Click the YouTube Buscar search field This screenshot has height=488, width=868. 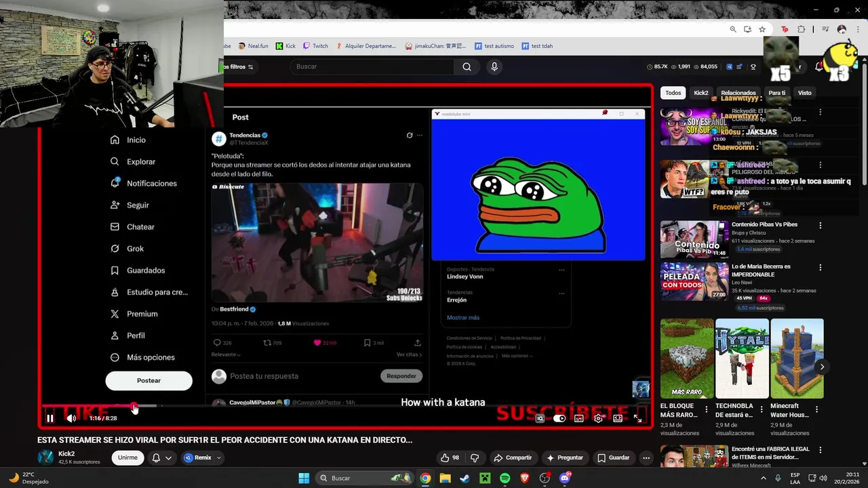(373, 66)
